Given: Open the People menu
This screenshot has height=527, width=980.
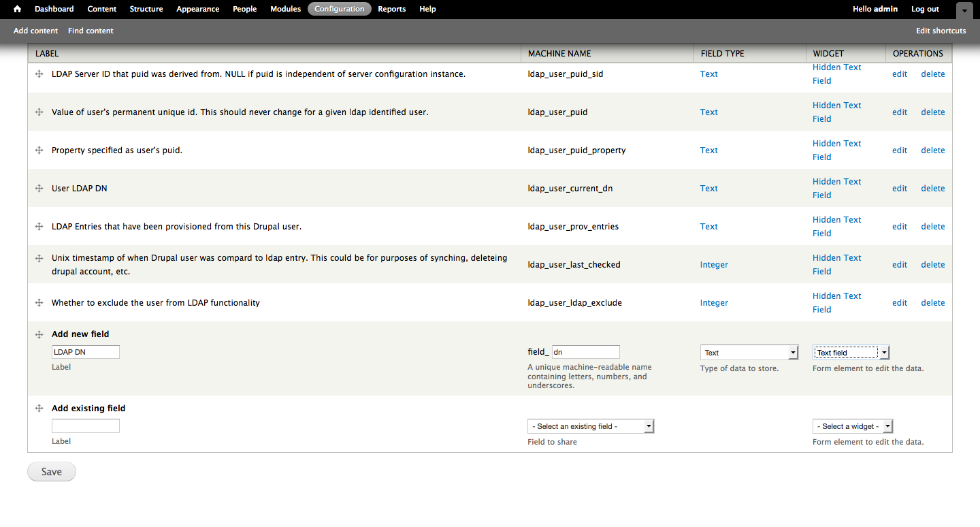Looking at the screenshot, I should pyautogui.click(x=245, y=9).
